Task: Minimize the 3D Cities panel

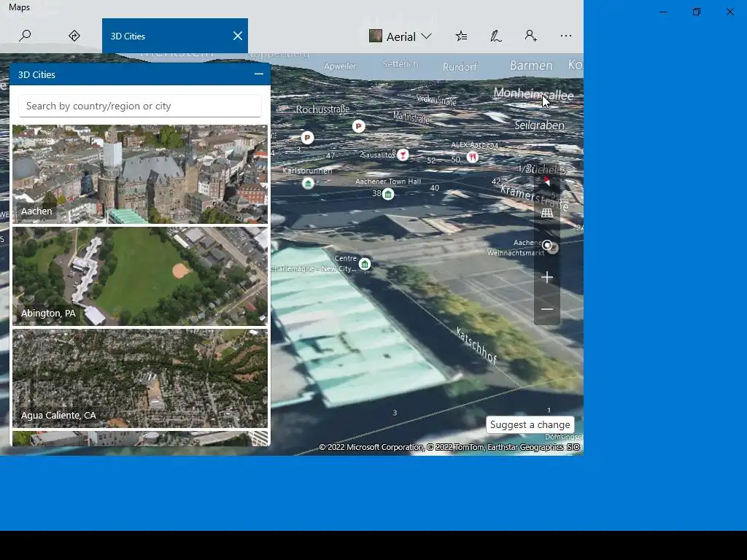Action: (259, 74)
